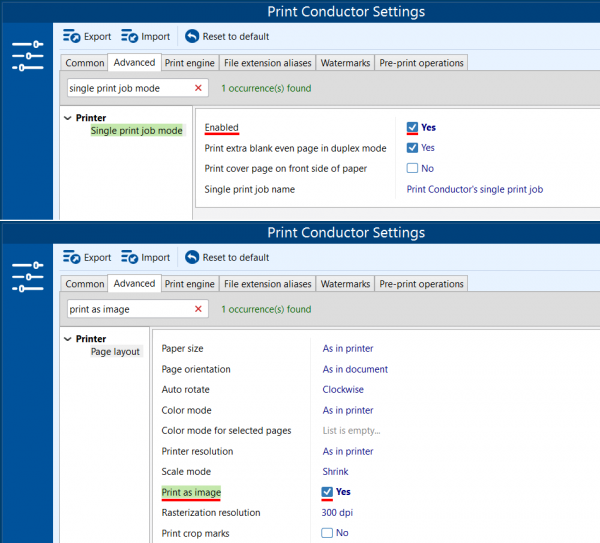Screen dimensions: 600x543
Task: Enable the 'Print cover page on front side' checkbox
Action: [412, 168]
